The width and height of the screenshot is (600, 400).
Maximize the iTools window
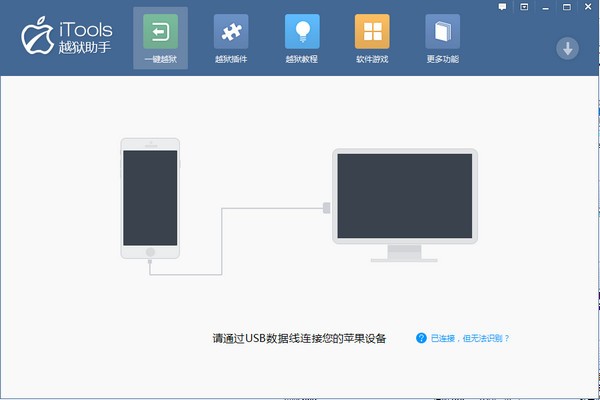pyautogui.click(x=568, y=7)
